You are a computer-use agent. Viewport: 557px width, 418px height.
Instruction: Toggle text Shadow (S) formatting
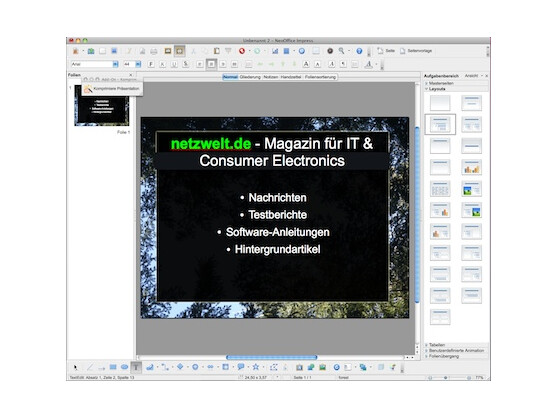tap(185, 64)
